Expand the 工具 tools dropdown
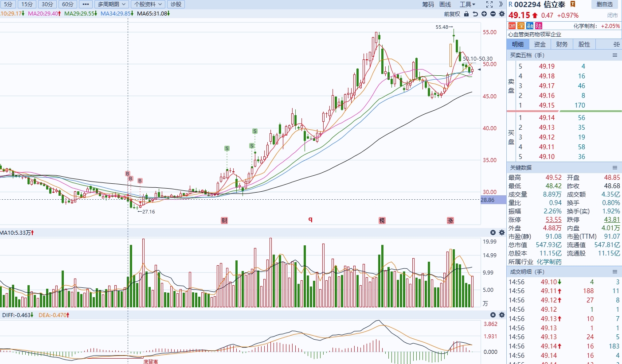Screen dimensions: 622x364 click(x=467, y=4)
